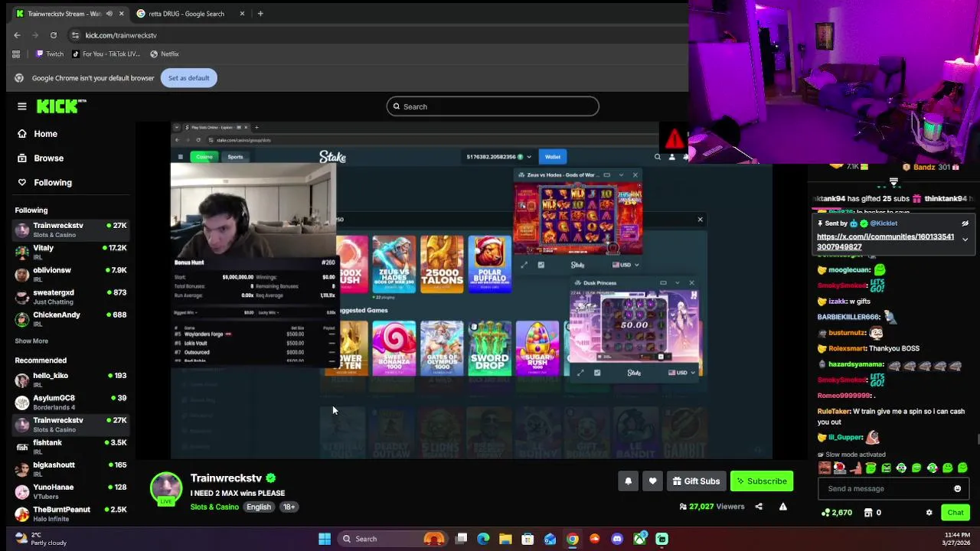This screenshot has height=551, width=980.
Task: Reload the page
Action: pyautogui.click(x=54, y=35)
